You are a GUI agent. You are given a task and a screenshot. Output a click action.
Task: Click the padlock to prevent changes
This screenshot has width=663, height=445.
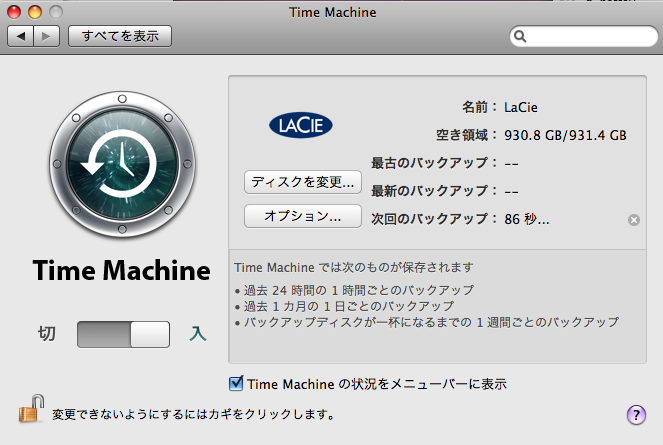click(x=32, y=409)
